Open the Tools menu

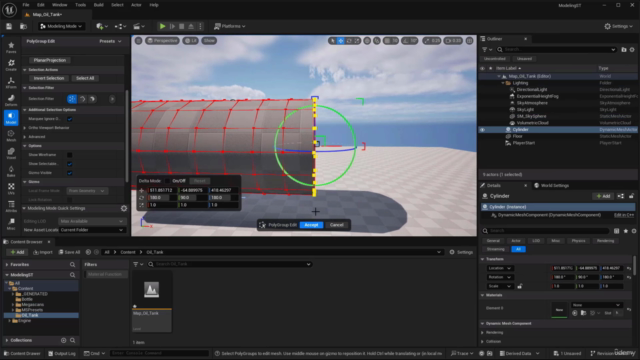click(80, 5)
